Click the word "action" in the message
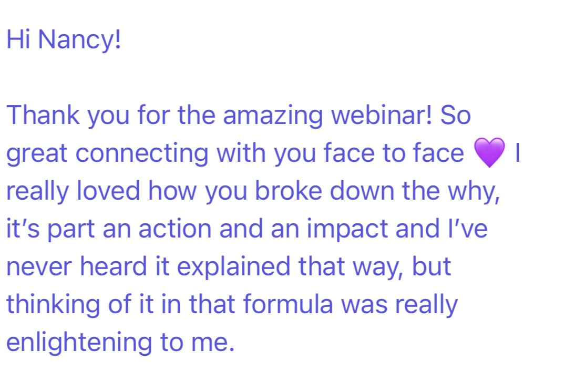The image size is (565, 392). [x=175, y=229]
